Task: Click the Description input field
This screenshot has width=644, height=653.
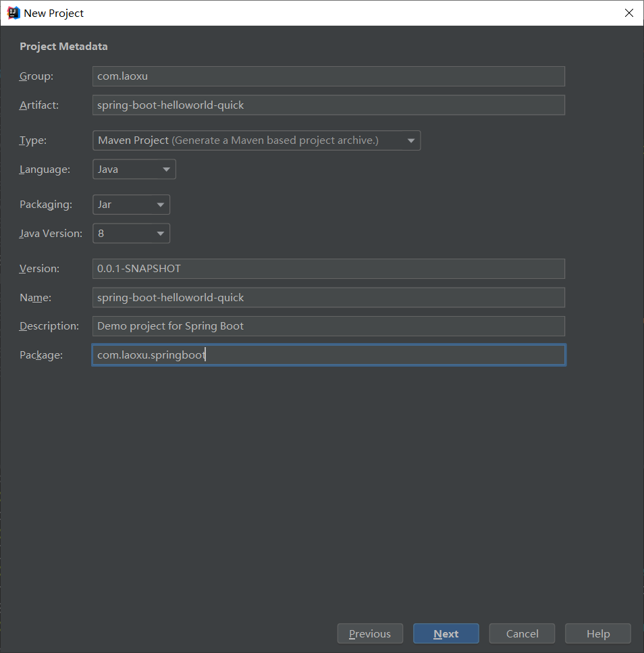Action: pos(329,326)
